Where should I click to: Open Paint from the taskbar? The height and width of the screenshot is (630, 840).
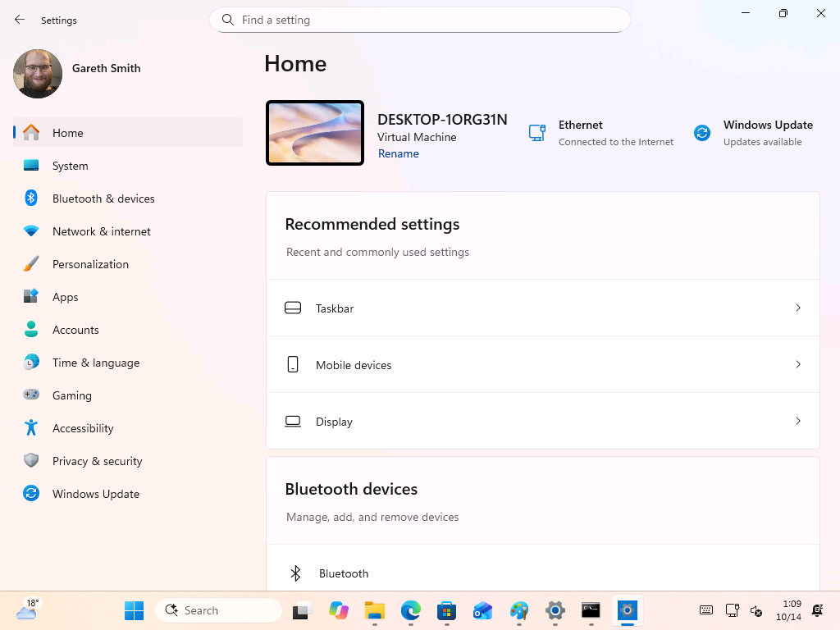tap(518, 610)
